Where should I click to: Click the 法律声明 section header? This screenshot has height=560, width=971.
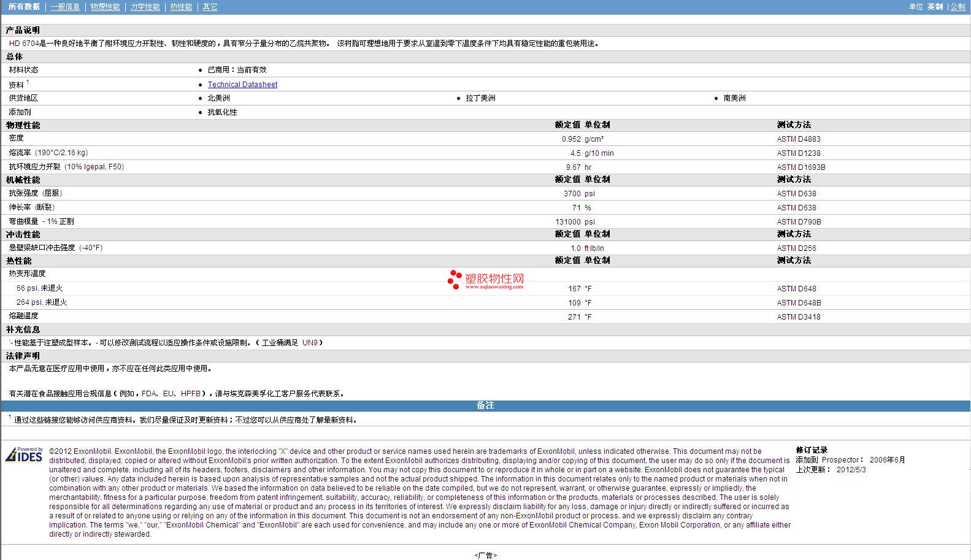pos(23,356)
